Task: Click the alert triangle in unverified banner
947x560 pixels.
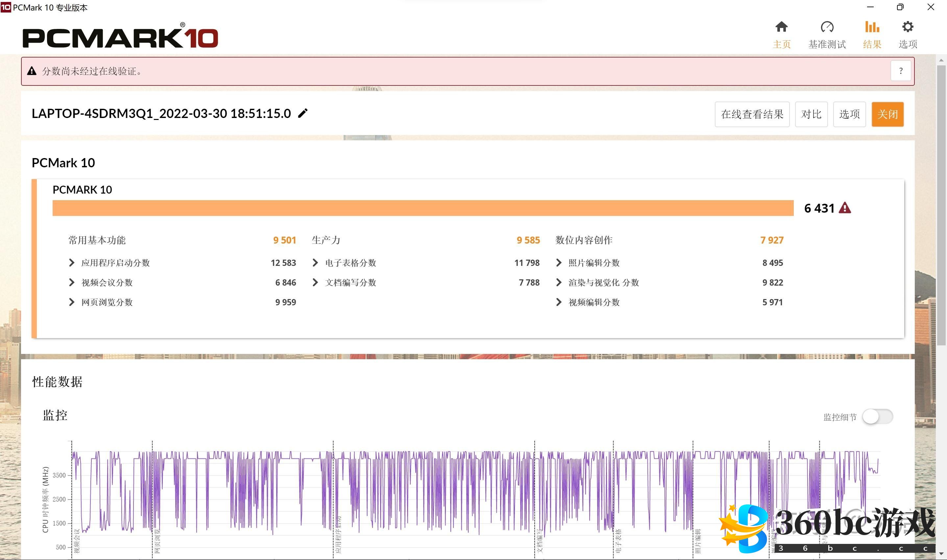Action: [x=32, y=71]
